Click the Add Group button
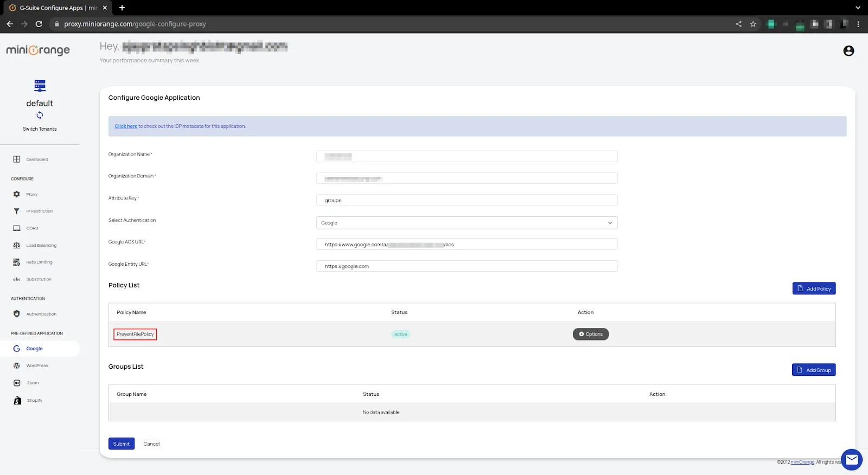Viewport: 868px width, 475px height. click(x=814, y=370)
